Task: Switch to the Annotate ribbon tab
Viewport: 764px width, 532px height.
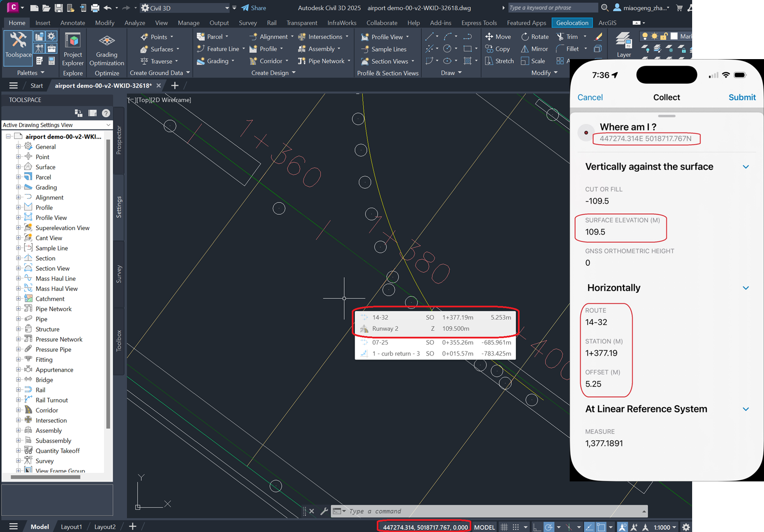Action: [x=72, y=22]
